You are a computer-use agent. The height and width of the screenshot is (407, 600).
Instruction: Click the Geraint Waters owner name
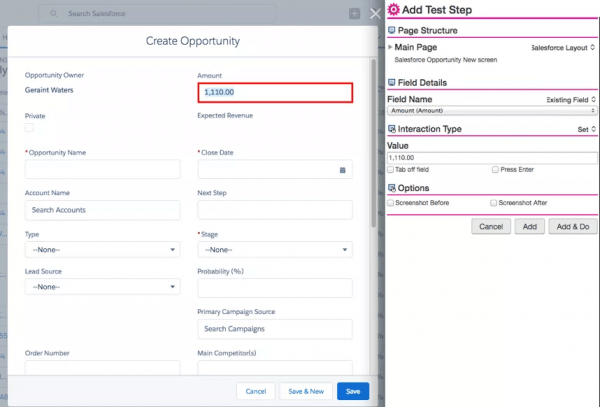click(x=49, y=90)
